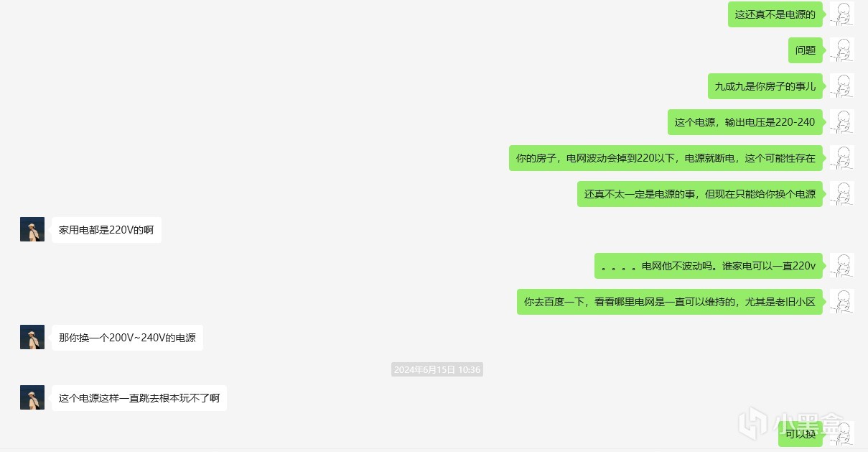Click contact avatar beside "这个电源这样一直跳" message
This screenshot has height=452, width=868.
coord(32,398)
